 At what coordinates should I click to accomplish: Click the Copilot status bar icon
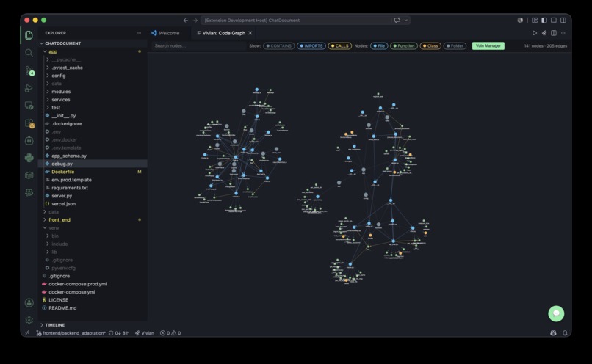tap(553, 333)
